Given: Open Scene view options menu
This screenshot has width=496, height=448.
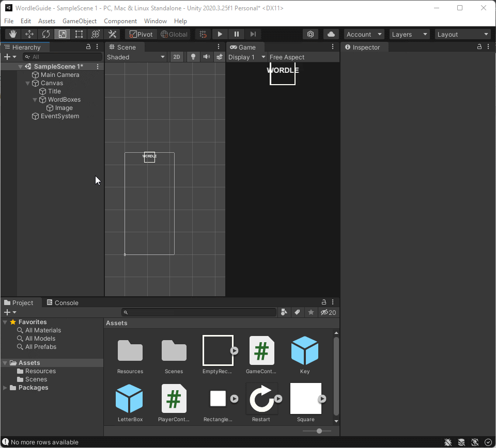Looking at the screenshot, I should click(218, 47).
